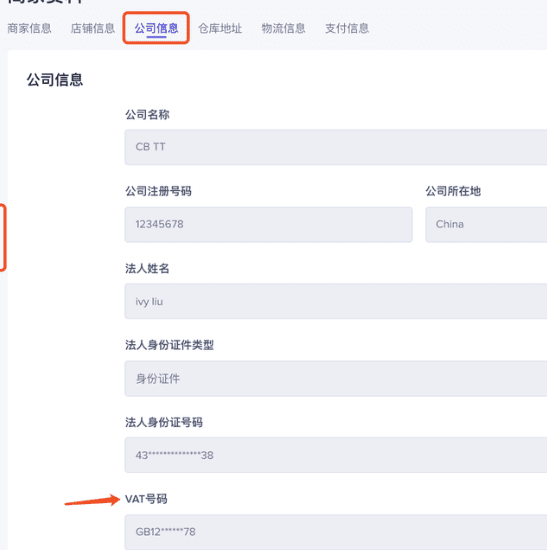Click the masked ID number field 43***38

336,455
